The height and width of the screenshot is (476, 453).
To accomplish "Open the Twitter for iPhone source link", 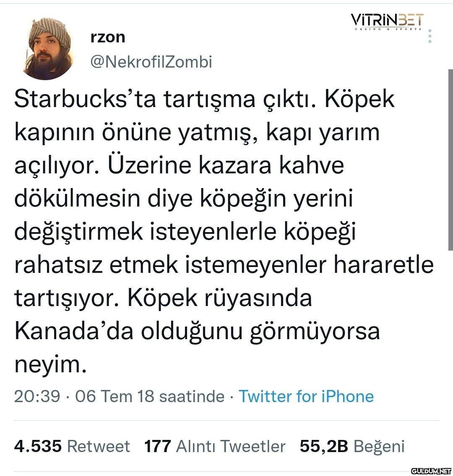I will point(306,396).
